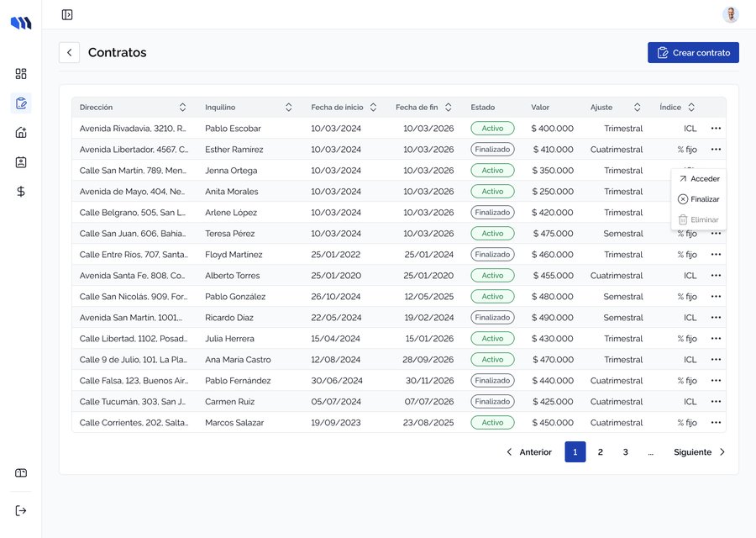This screenshot has width=756, height=538.
Task: Open the tenants contact-card sidebar icon
Action: click(21, 162)
